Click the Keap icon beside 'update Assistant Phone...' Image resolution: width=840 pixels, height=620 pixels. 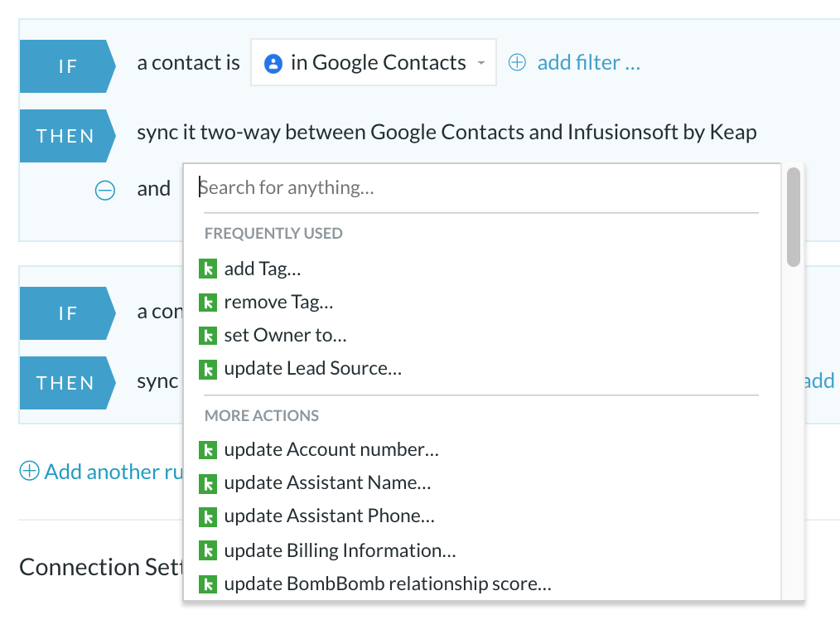[208, 517]
